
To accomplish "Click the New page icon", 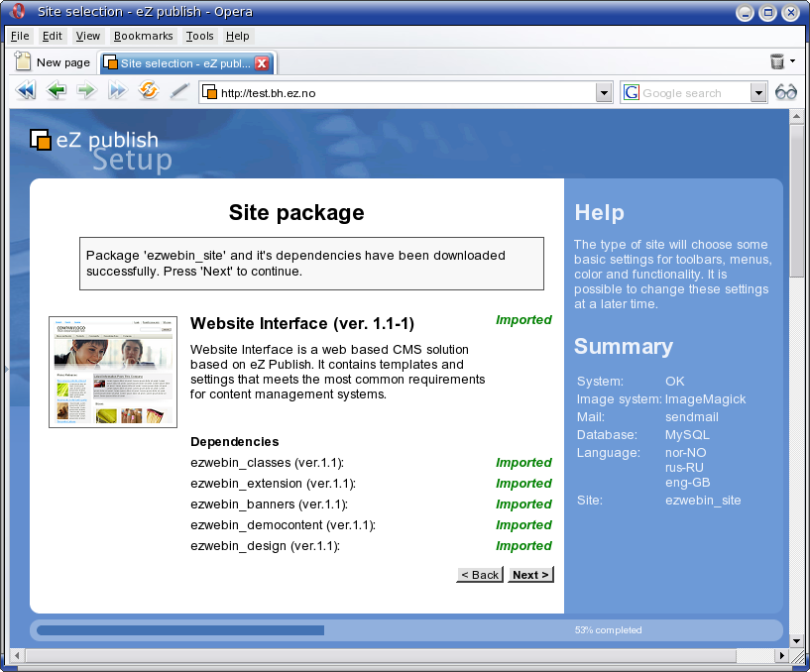I will [23, 60].
